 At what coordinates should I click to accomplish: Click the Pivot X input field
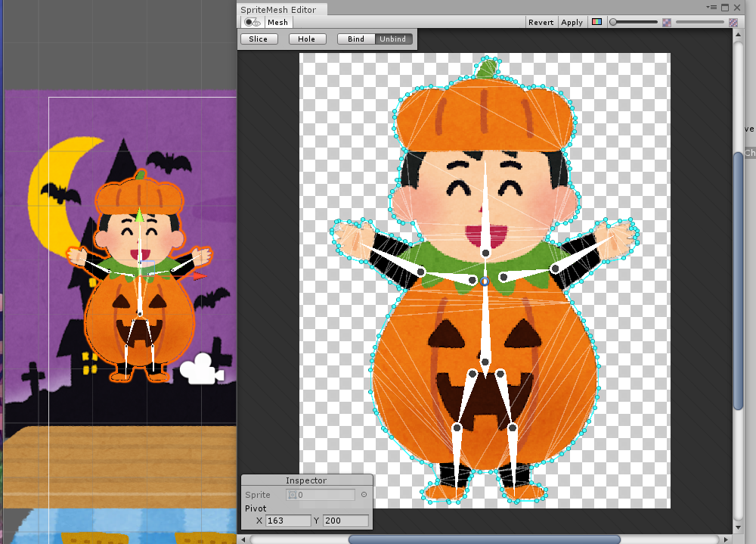[288, 521]
